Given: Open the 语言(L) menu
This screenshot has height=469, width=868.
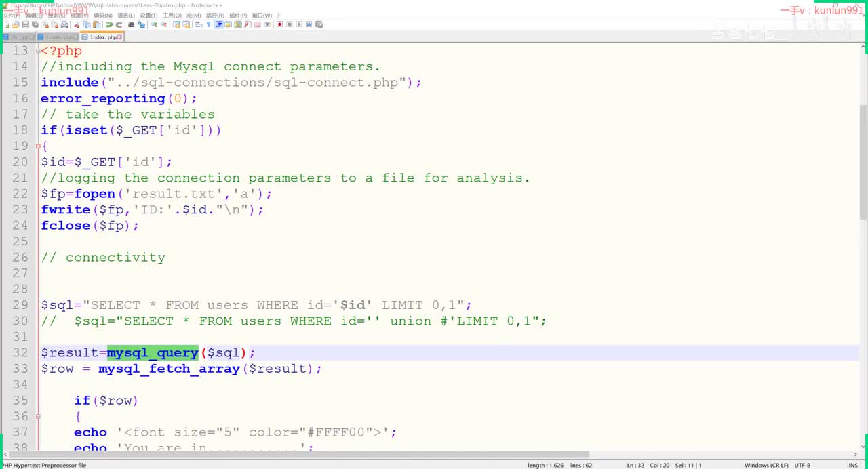Looking at the screenshot, I should (x=126, y=16).
